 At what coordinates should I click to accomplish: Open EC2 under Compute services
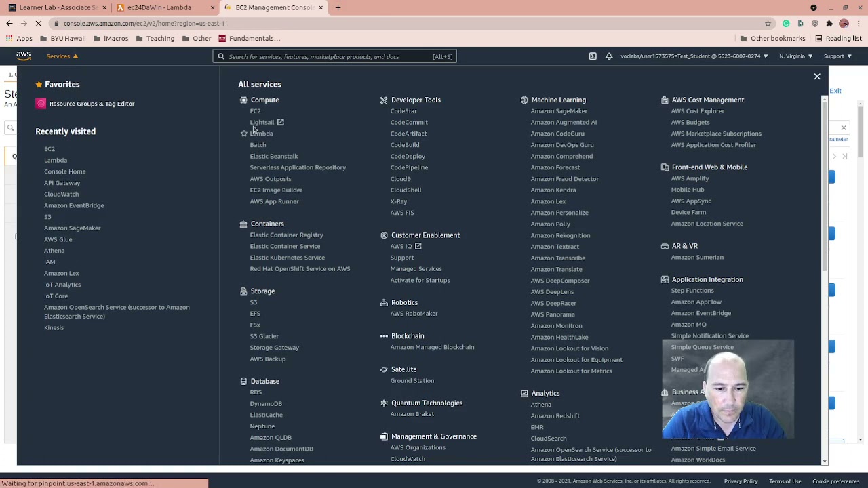(255, 111)
